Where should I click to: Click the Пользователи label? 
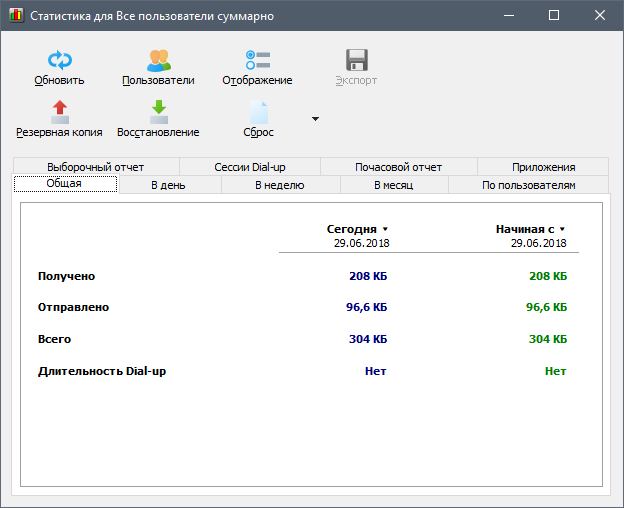pyautogui.click(x=158, y=80)
